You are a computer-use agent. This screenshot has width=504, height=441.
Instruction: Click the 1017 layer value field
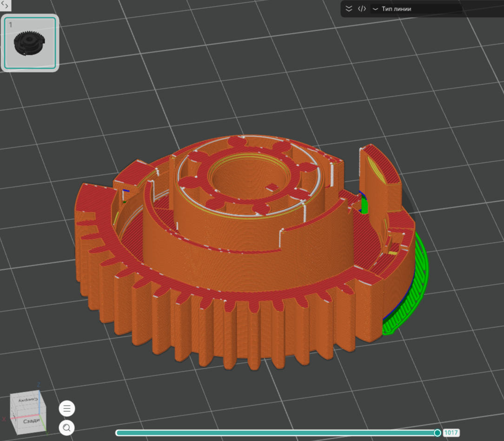pyautogui.click(x=451, y=433)
